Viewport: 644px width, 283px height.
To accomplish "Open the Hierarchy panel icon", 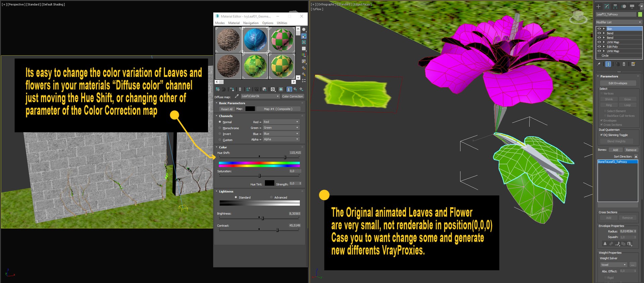I will pos(615,6).
